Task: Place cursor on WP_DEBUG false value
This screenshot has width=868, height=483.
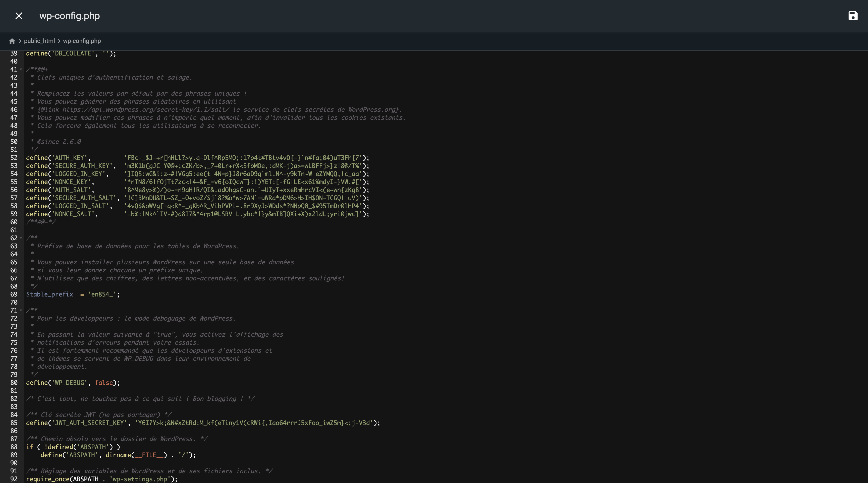Action: click(x=103, y=383)
